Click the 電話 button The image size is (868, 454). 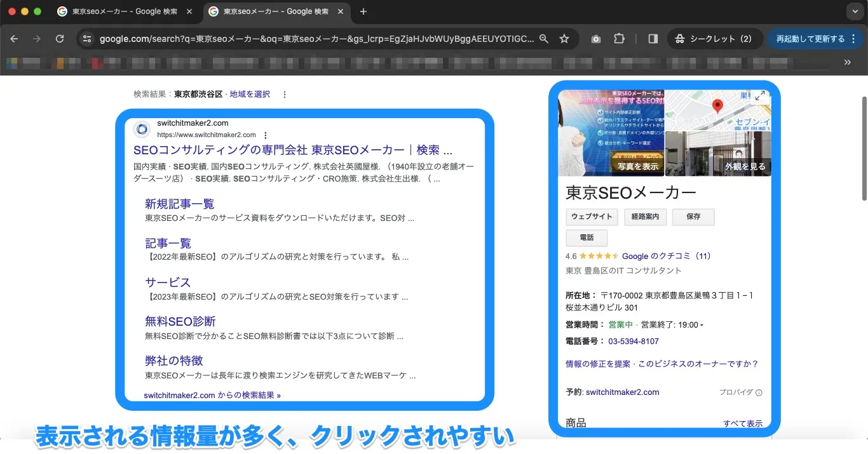coord(587,237)
